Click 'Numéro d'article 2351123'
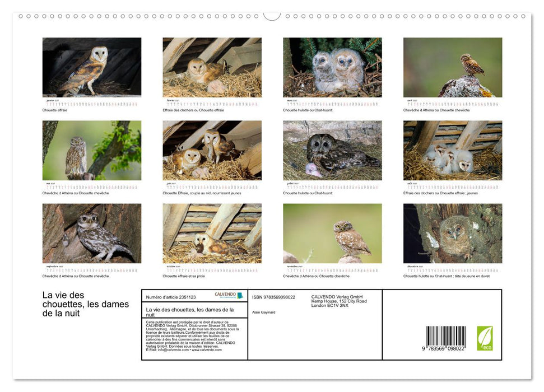 pyautogui.click(x=171, y=297)
